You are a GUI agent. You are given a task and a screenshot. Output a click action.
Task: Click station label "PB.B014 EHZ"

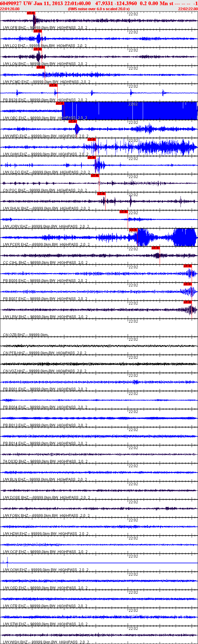[x=14, y=443]
